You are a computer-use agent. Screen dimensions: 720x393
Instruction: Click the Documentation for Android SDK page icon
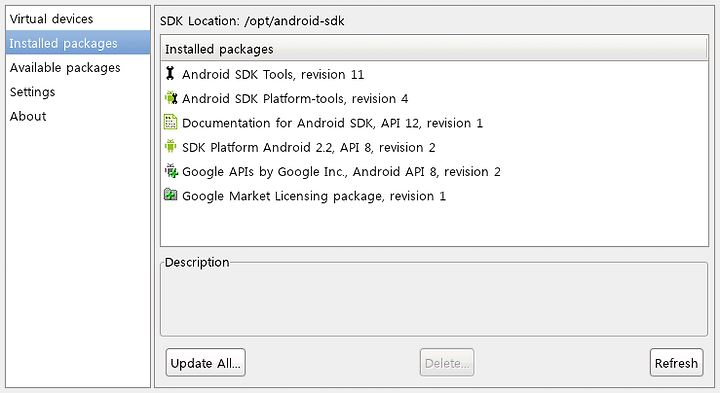coord(171,122)
